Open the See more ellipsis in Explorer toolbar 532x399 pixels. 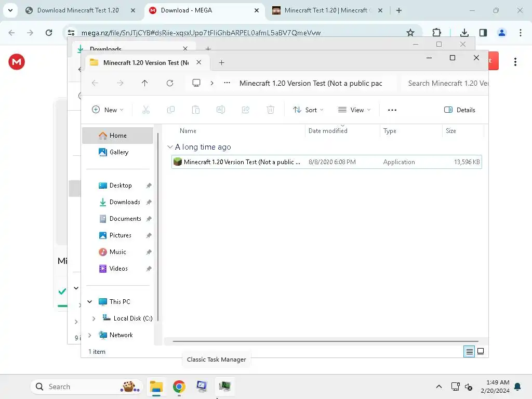392,110
